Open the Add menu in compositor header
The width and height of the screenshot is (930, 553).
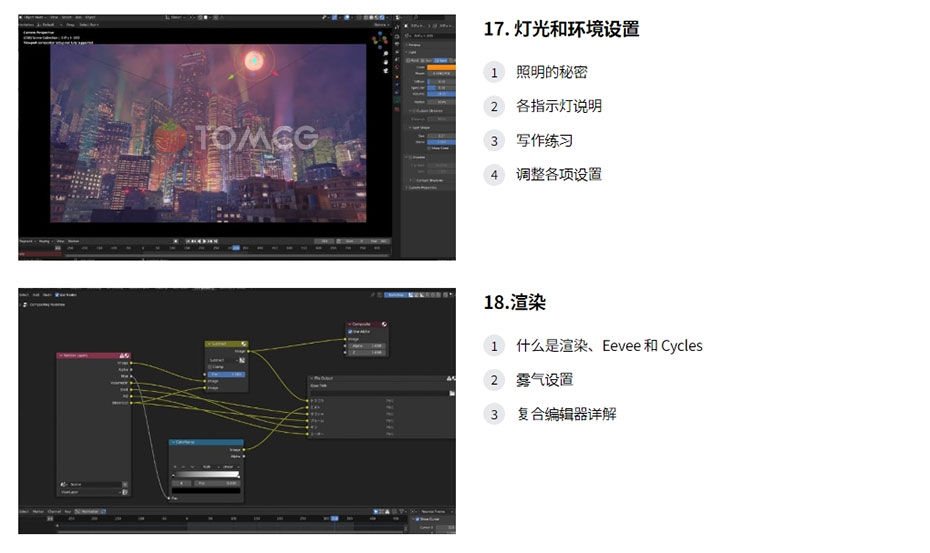[x=36, y=295]
